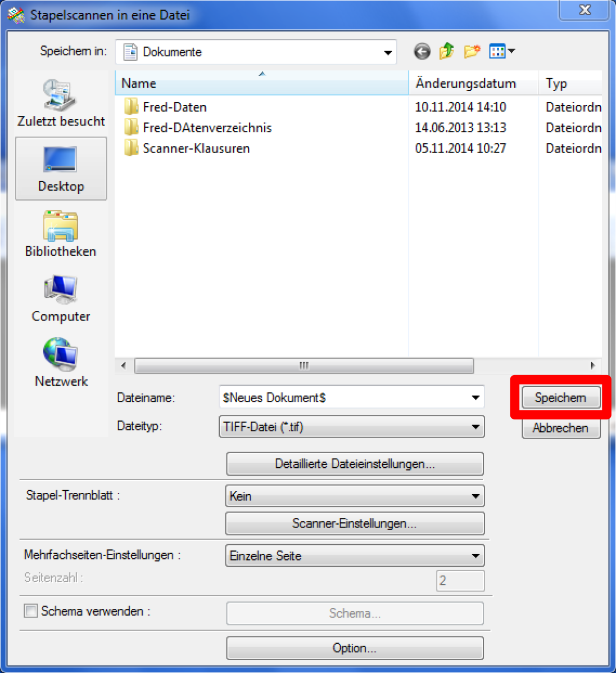616x673 pixels.
Task: Go up one folder level icon
Action: [x=447, y=52]
